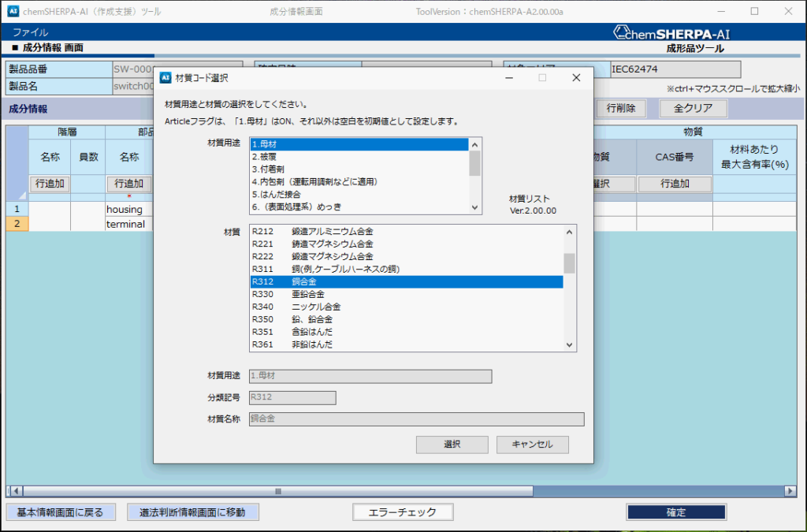
Task: Click the CAS番号 column header
Action: [x=675, y=157]
